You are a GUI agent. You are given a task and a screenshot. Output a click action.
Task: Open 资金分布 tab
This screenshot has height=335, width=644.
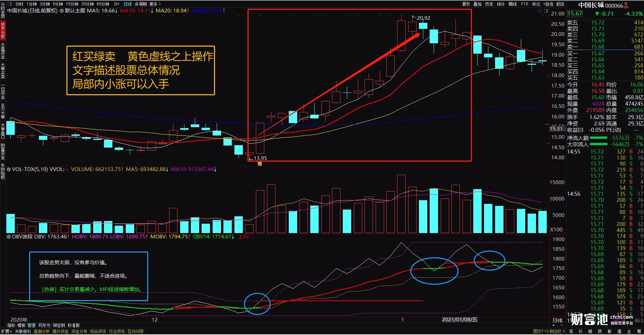(79, 331)
